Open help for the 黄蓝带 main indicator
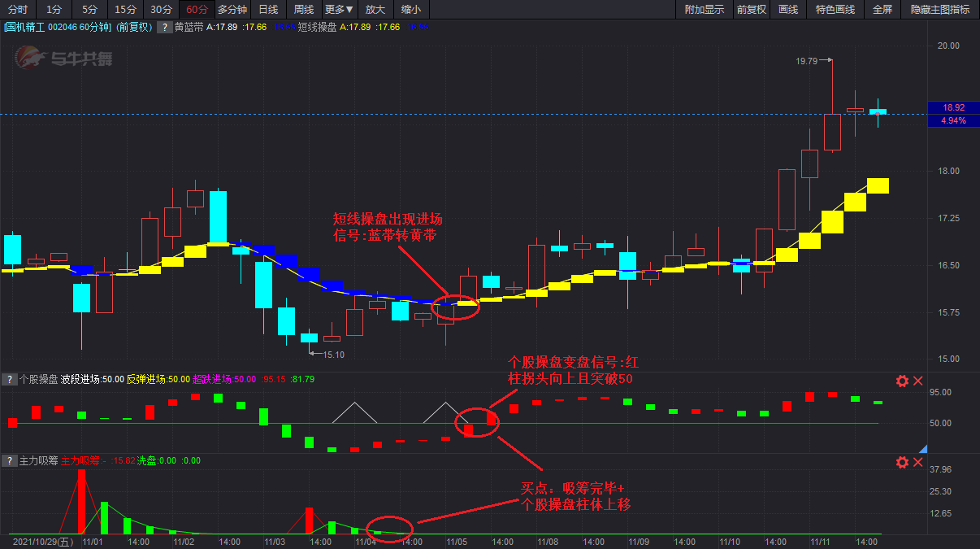This screenshot has width=980, height=549. pyautogui.click(x=165, y=27)
